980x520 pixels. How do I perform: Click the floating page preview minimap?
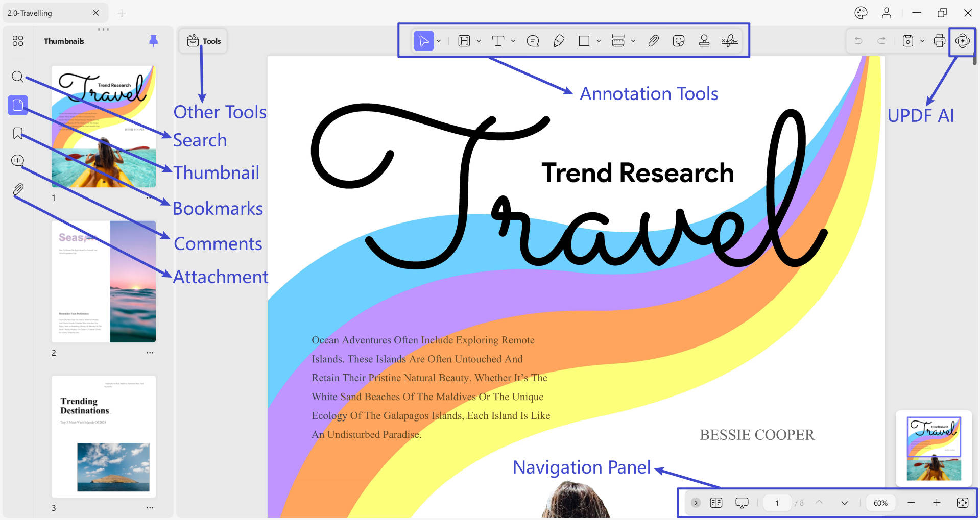pyautogui.click(x=934, y=449)
